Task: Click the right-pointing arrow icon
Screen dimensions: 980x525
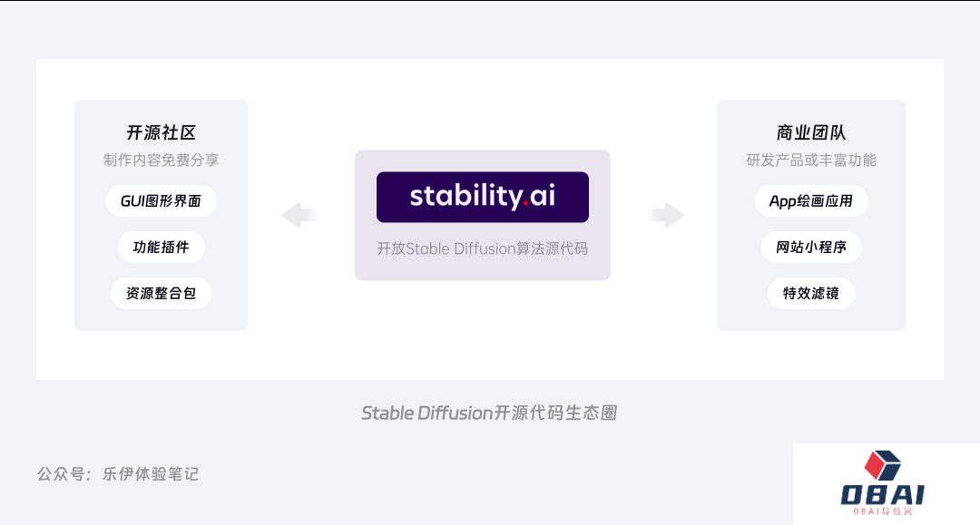Action: (667, 216)
